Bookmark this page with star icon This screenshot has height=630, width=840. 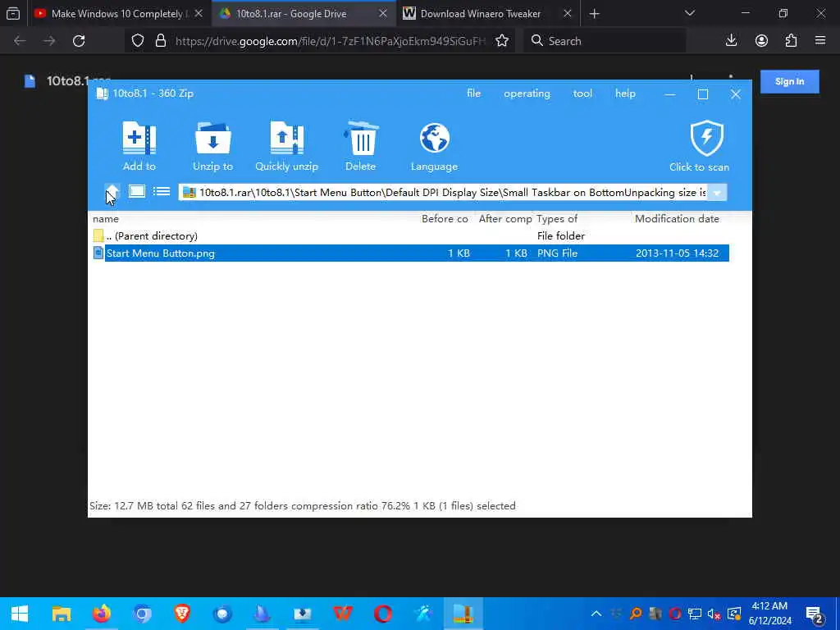pos(502,41)
